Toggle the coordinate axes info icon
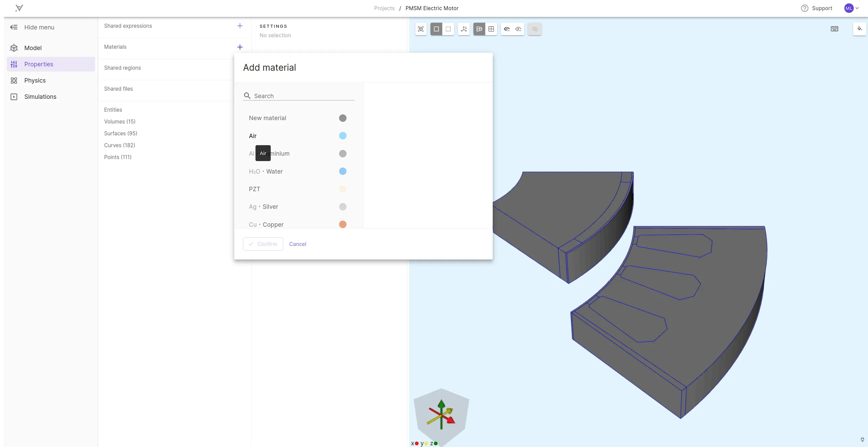This screenshot has height=447, width=868. pyautogui.click(x=464, y=29)
